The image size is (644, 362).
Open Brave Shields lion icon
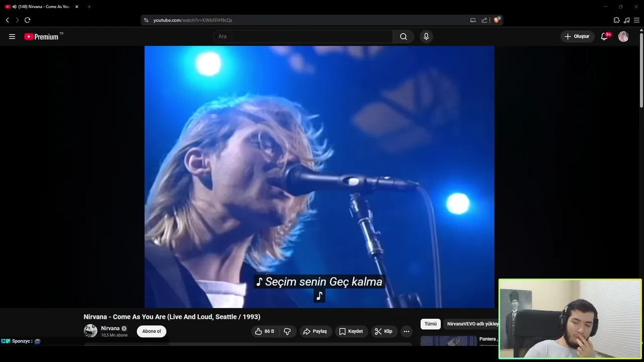tap(497, 20)
